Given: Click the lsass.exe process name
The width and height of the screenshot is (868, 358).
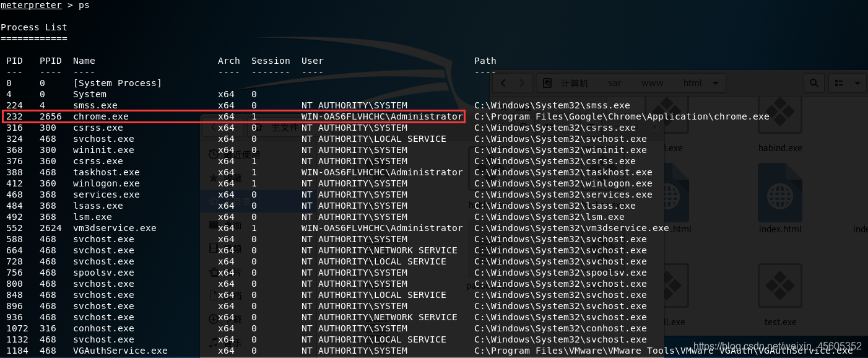Looking at the screenshot, I should coord(98,206).
